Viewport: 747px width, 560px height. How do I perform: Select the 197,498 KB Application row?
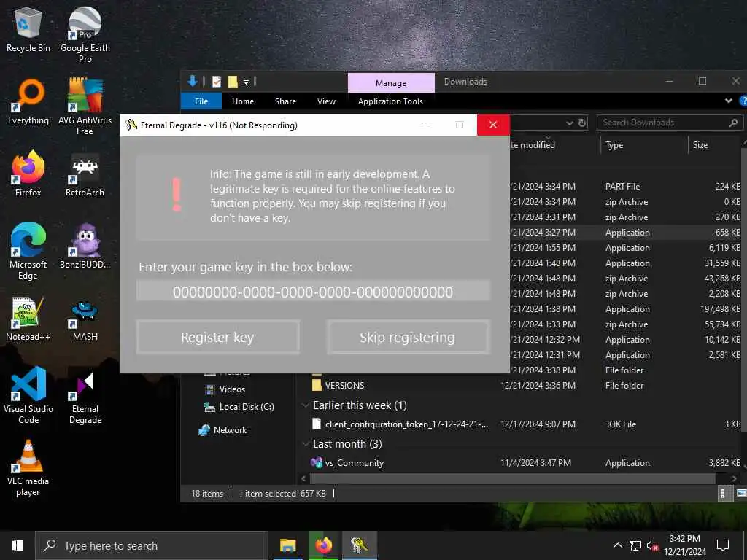tap(625, 309)
